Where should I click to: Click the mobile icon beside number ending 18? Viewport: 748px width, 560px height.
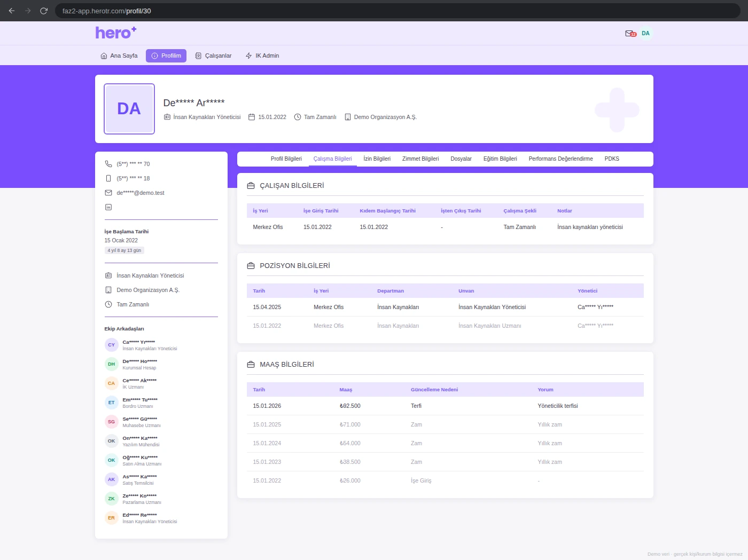pos(108,178)
